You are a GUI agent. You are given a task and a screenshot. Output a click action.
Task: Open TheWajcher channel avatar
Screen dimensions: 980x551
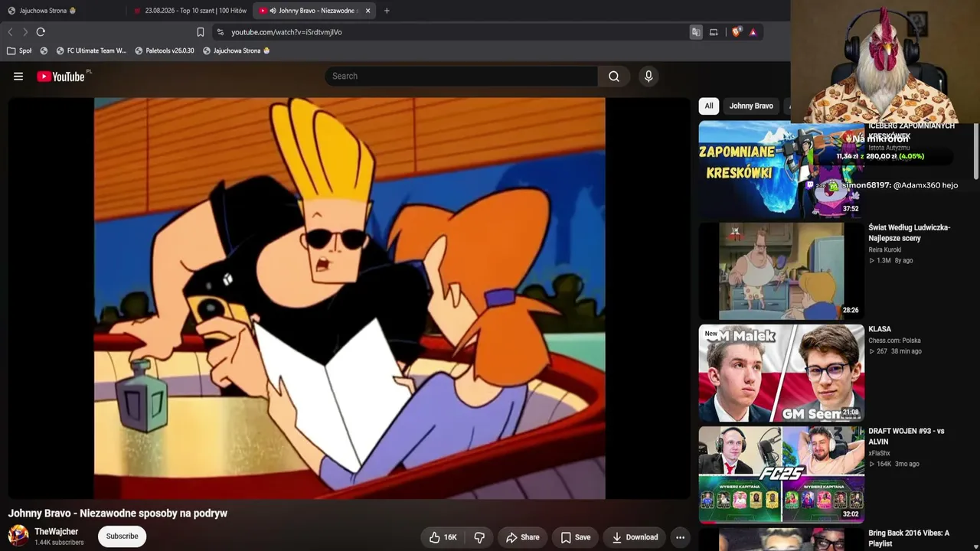[18, 536]
